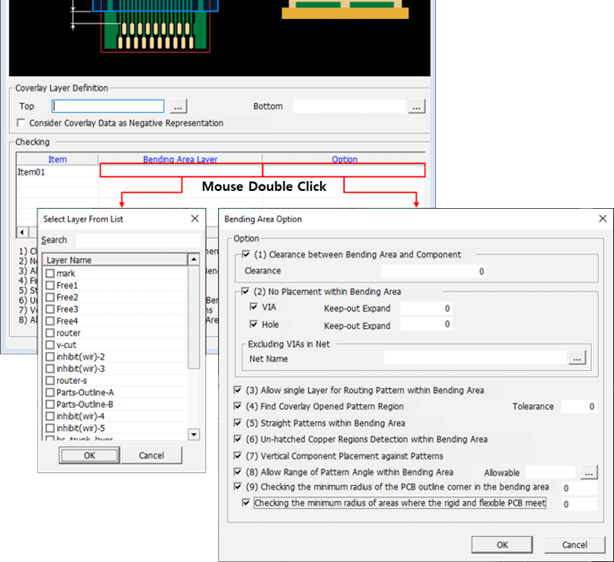Toggle Clearance between Bending Area and Component

(x=246, y=255)
